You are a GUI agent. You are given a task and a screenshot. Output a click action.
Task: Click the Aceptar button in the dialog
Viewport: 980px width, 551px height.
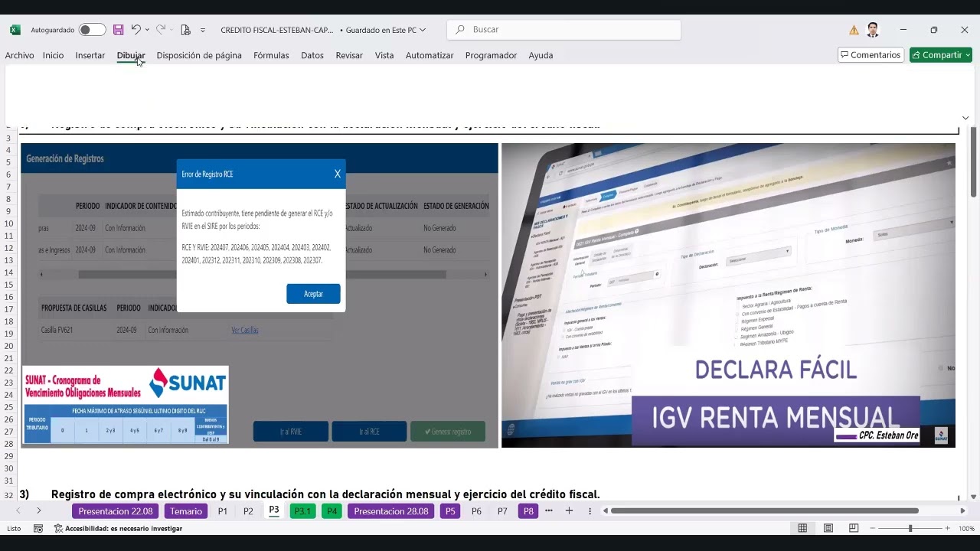[x=313, y=294]
